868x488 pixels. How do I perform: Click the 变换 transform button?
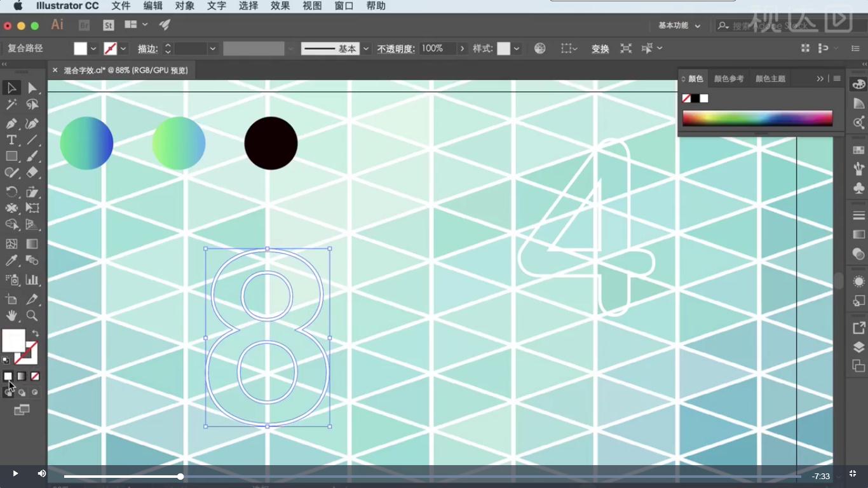[600, 49]
